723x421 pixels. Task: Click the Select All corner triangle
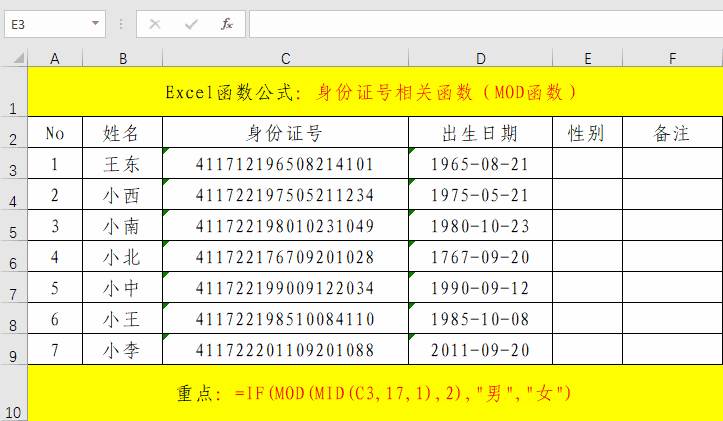pyautogui.click(x=18, y=58)
